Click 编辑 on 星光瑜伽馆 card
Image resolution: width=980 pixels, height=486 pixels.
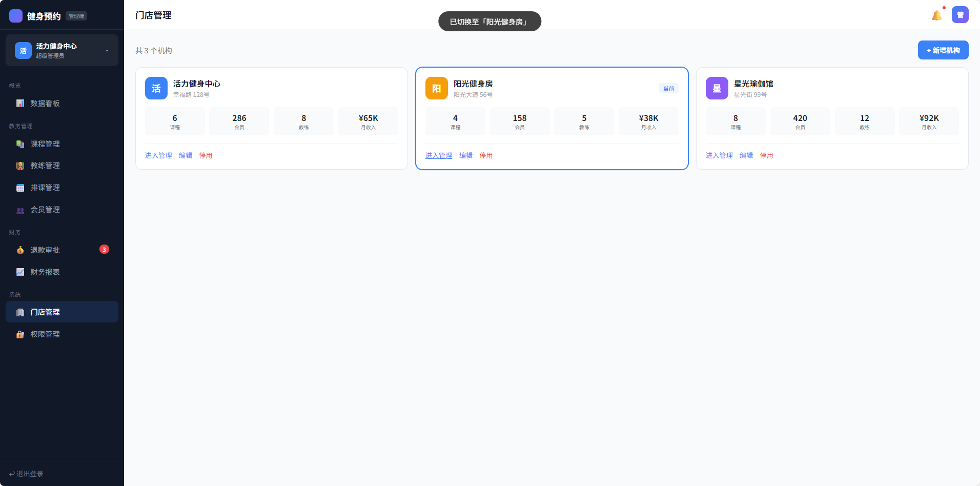[x=746, y=155]
